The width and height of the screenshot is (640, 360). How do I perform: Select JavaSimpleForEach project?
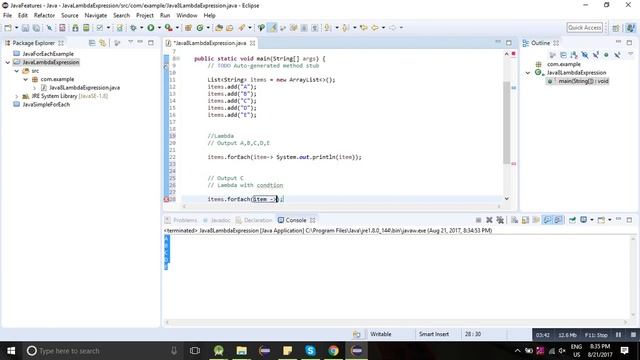pos(46,104)
